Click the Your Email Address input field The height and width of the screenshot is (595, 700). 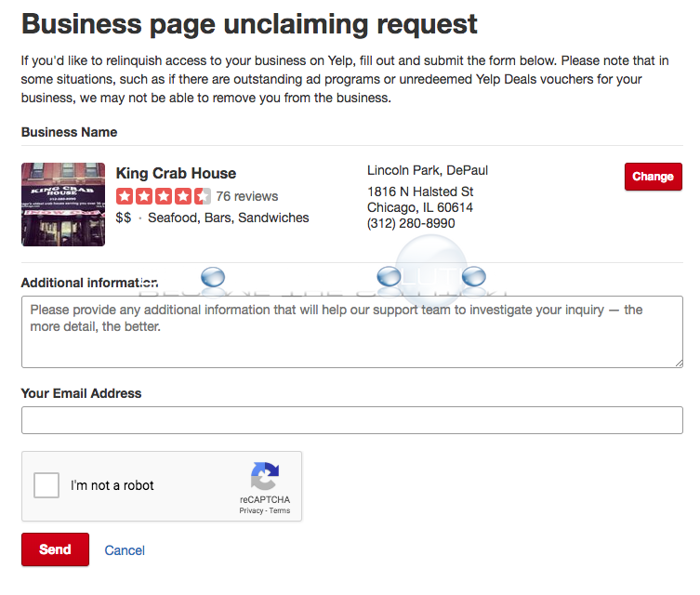tap(351, 420)
